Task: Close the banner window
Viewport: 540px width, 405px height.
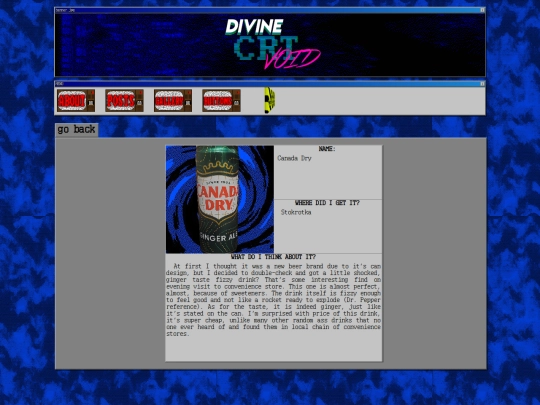Action: [482, 10]
